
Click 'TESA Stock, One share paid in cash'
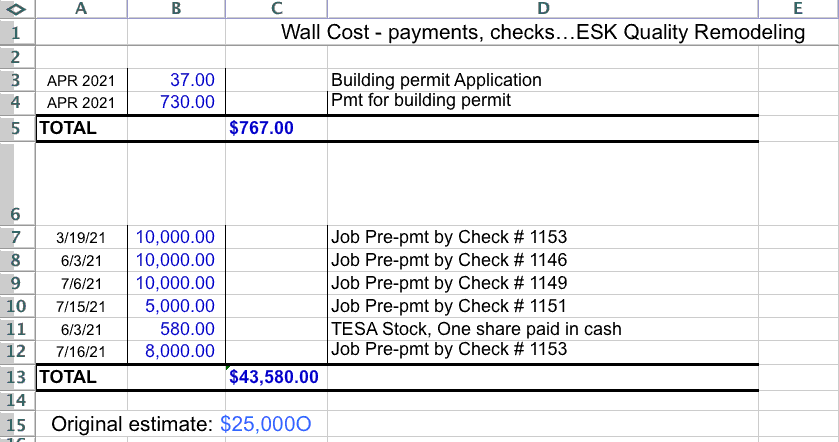coord(543,329)
